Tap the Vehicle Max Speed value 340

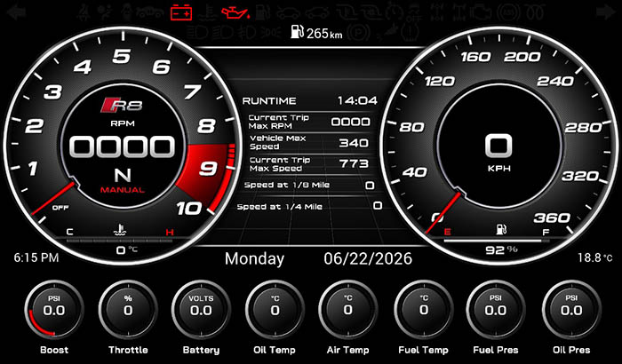pos(354,143)
